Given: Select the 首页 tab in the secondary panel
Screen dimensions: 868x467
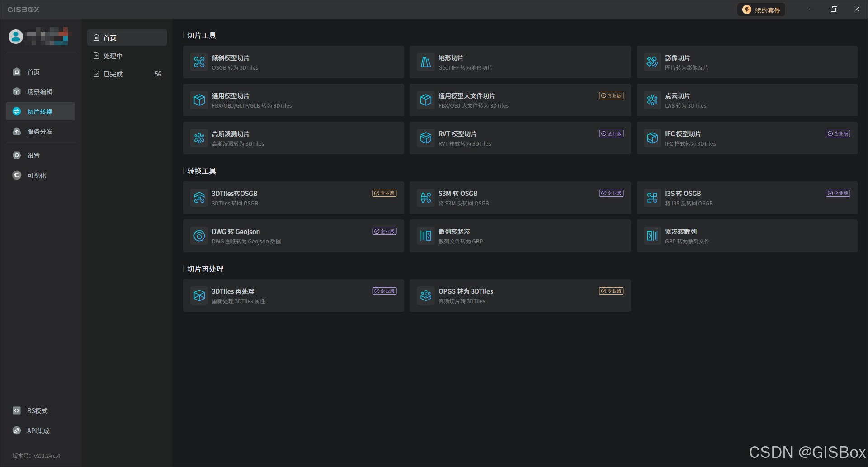Looking at the screenshot, I should tap(127, 38).
